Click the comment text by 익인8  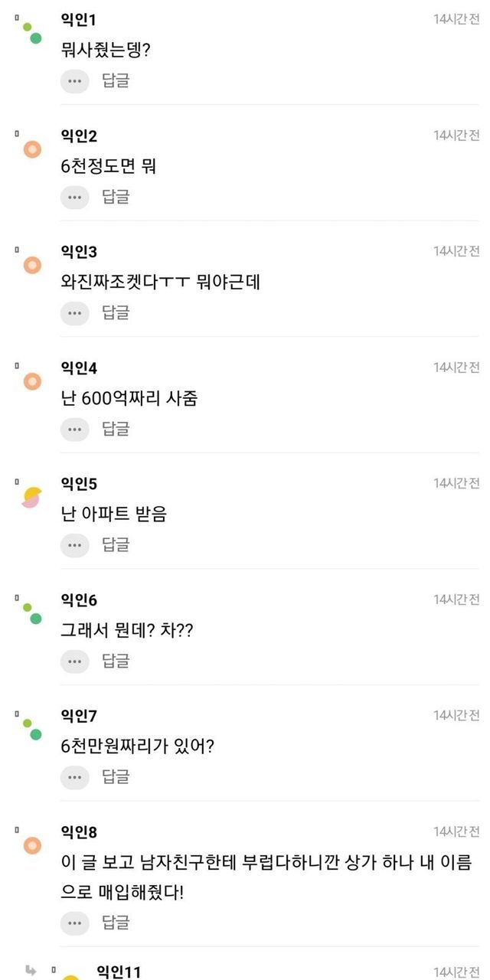(x=266, y=877)
